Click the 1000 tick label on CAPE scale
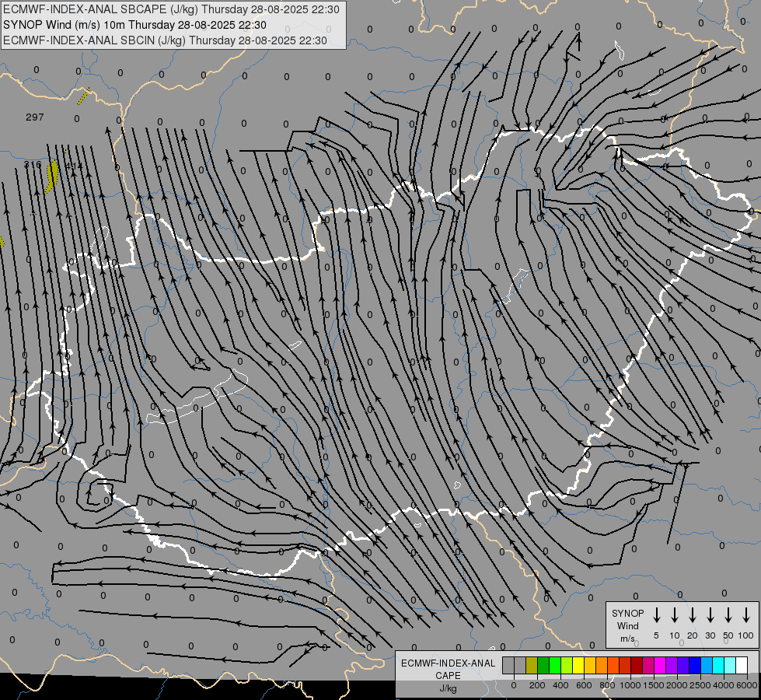 click(x=630, y=685)
